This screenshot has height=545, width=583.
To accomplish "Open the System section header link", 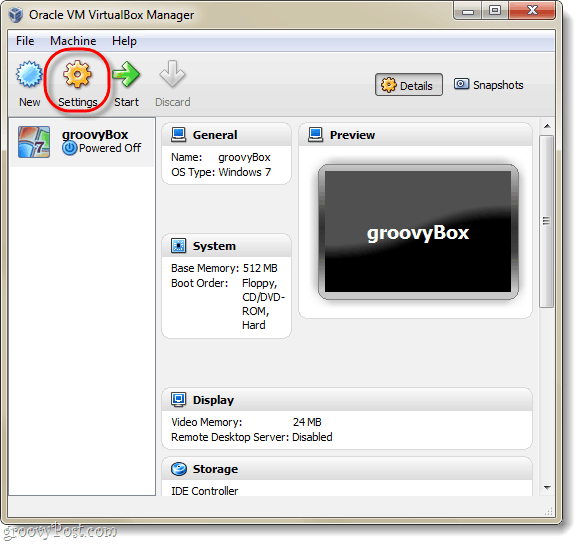I will [214, 246].
